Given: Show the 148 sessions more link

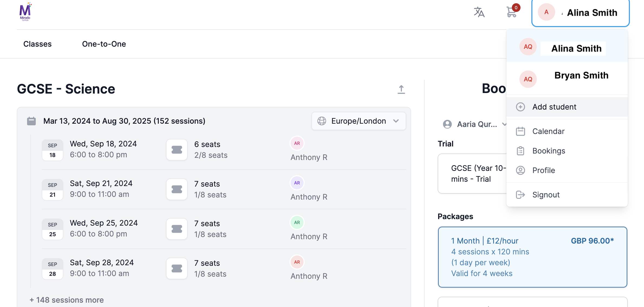Looking at the screenshot, I should pyautogui.click(x=67, y=300).
